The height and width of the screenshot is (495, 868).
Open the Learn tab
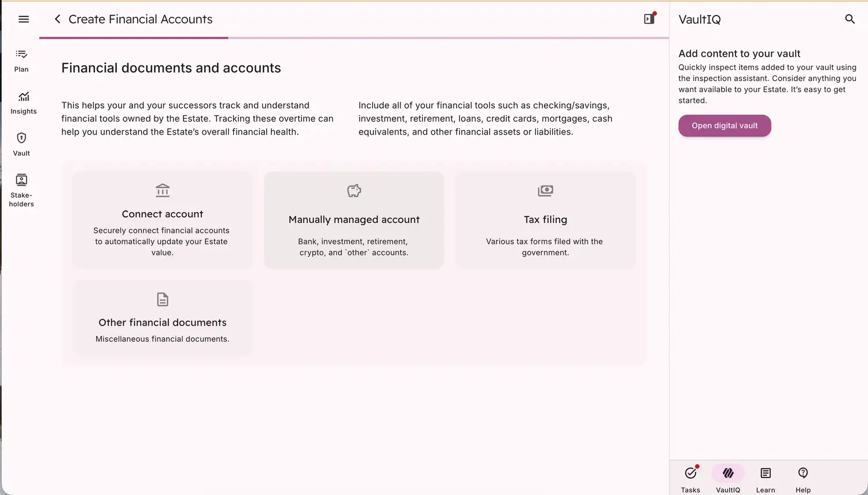[765, 479]
